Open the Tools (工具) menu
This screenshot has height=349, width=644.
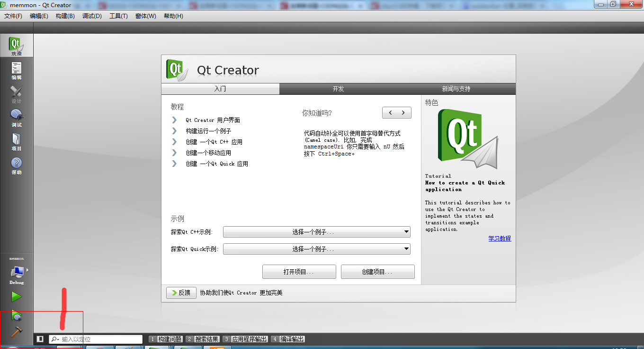(118, 16)
